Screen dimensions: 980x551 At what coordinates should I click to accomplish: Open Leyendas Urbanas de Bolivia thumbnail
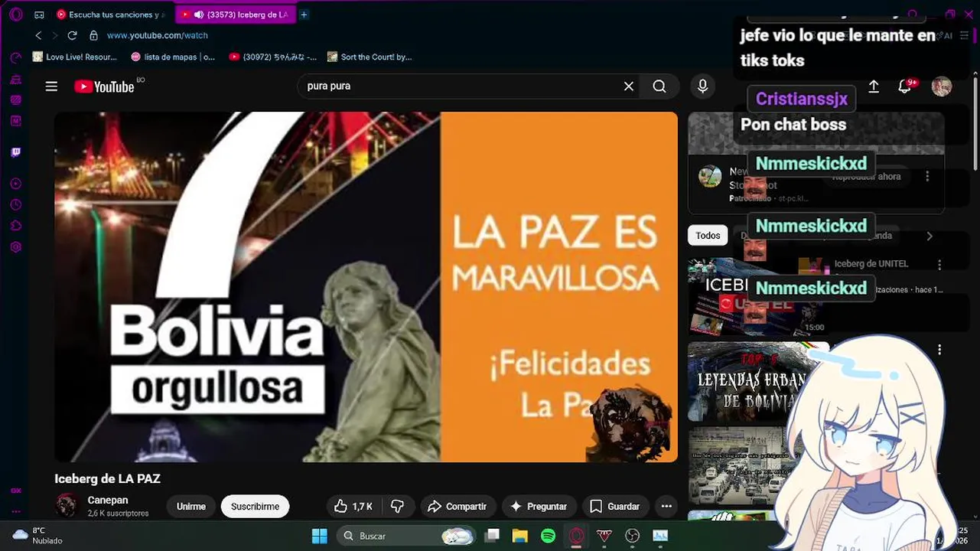pyautogui.click(x=758, y=381)
